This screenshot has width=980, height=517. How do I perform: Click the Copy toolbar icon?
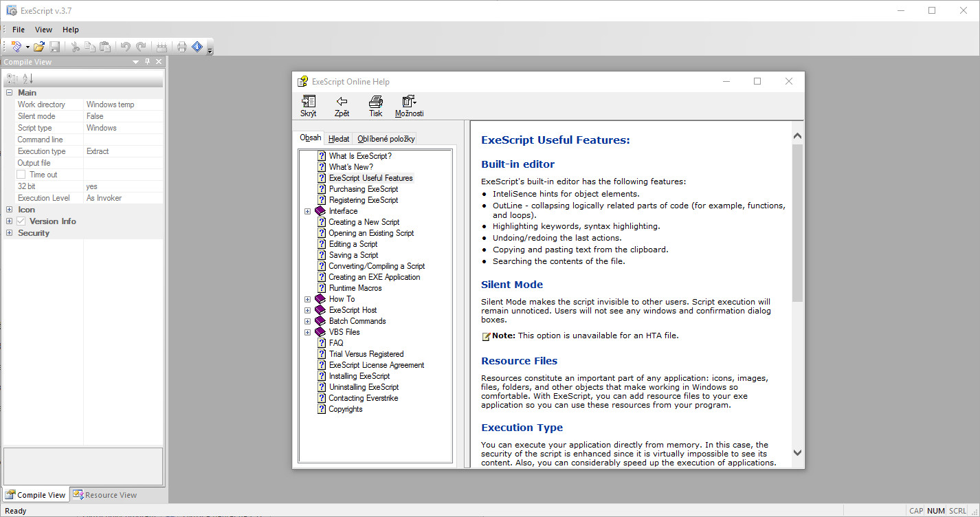tap(90, 47)
